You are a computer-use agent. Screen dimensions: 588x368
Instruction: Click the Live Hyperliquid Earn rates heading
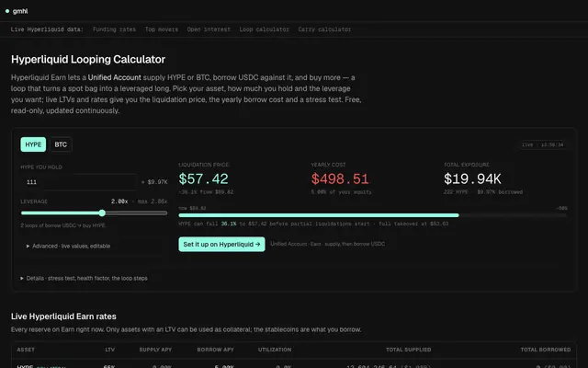[63, 316]
